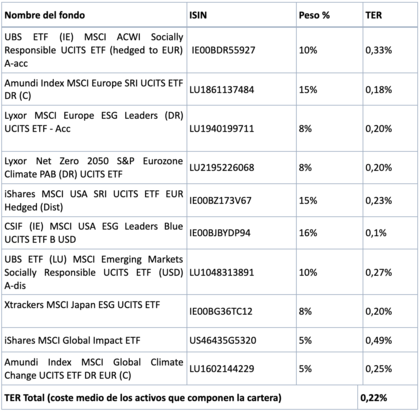Click the 'Peso %' column header

coord(314,15)
